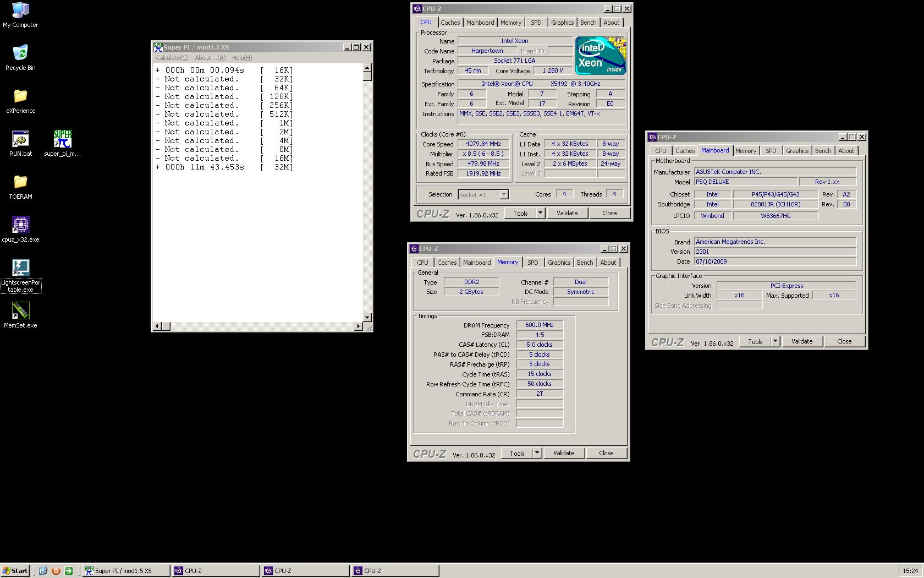Click the DRAM Frequency value 600.0 MHz

click(540, 325)
